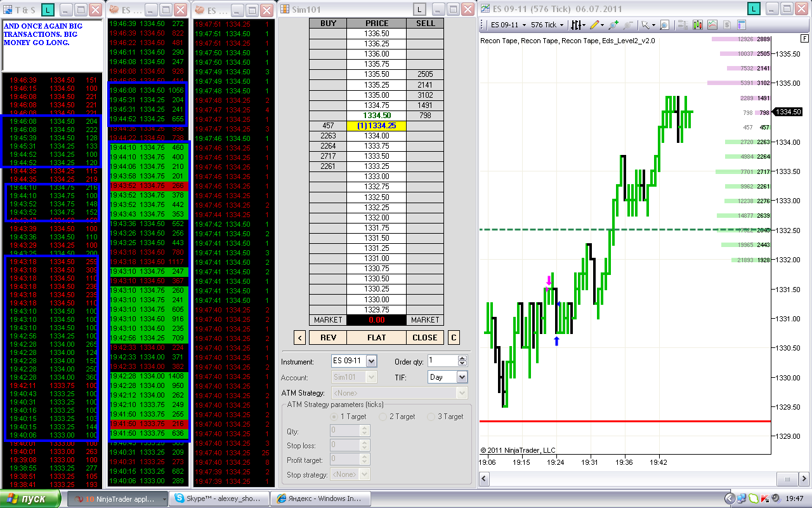Activate the zoom frame magnifier icon
Screen dimensions: 812x508
pyautogui.click(x=664, y=25)
